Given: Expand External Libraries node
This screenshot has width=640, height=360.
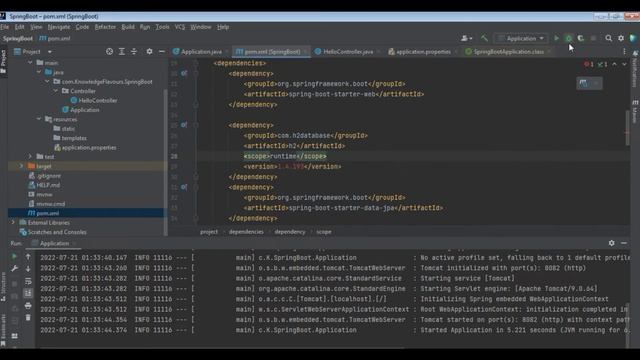Looking at the screenshot, I should (x=13, y=222).
